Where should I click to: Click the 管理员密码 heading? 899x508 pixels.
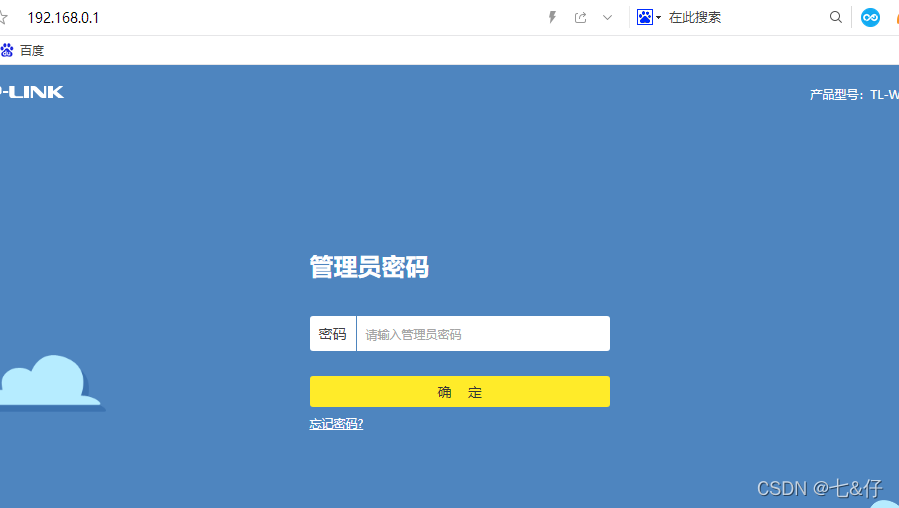[x=369, y=267]
